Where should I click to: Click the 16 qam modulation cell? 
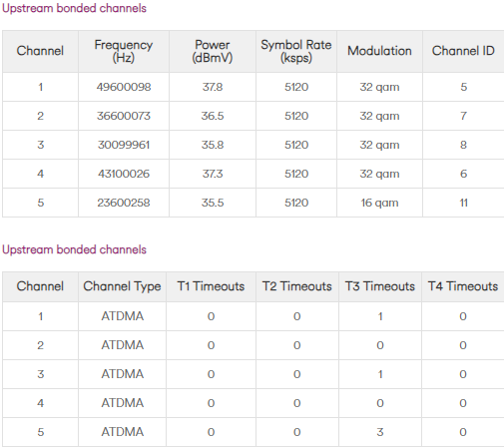(379, 203)
